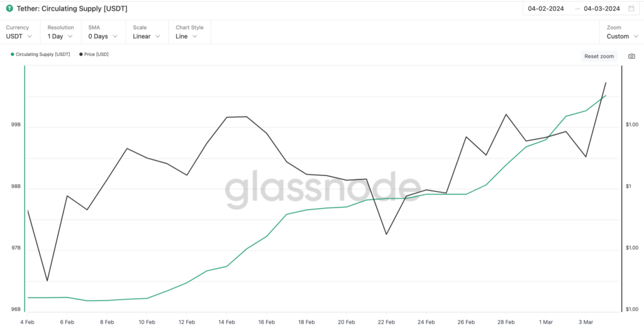This screenshot has width=644, height=334.
Task: Click the 14 Feb x-axis label
Action: click(x=227, y=322)
